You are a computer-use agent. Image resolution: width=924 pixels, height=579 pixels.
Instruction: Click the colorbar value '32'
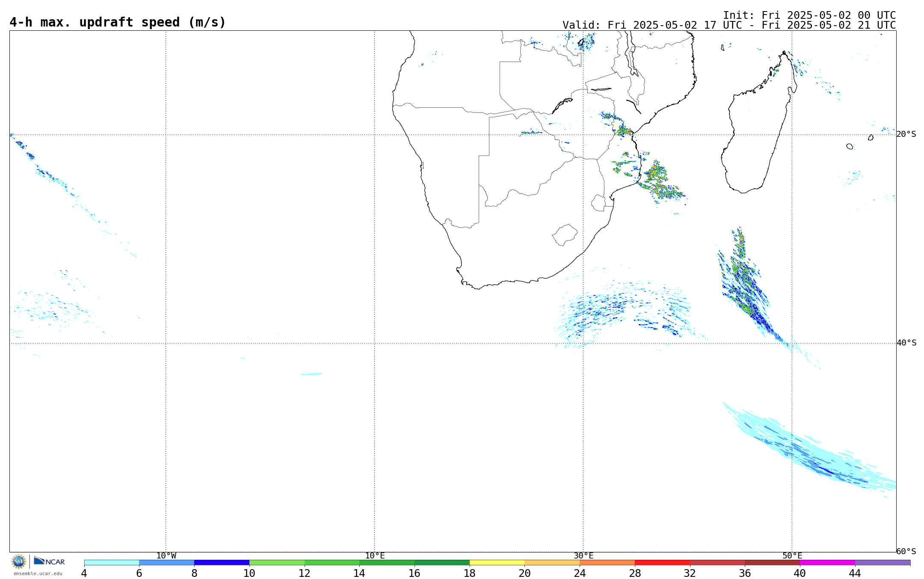(x=690, y=573)
